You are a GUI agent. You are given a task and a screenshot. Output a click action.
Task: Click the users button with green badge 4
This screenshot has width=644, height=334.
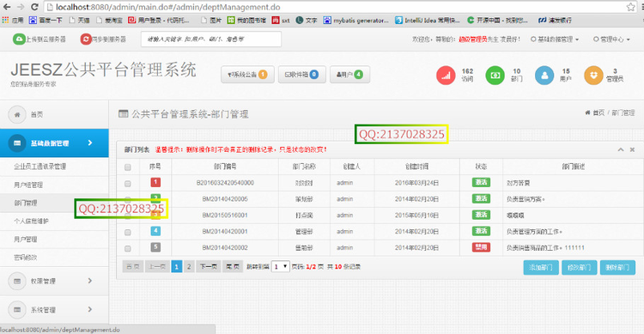350,75
